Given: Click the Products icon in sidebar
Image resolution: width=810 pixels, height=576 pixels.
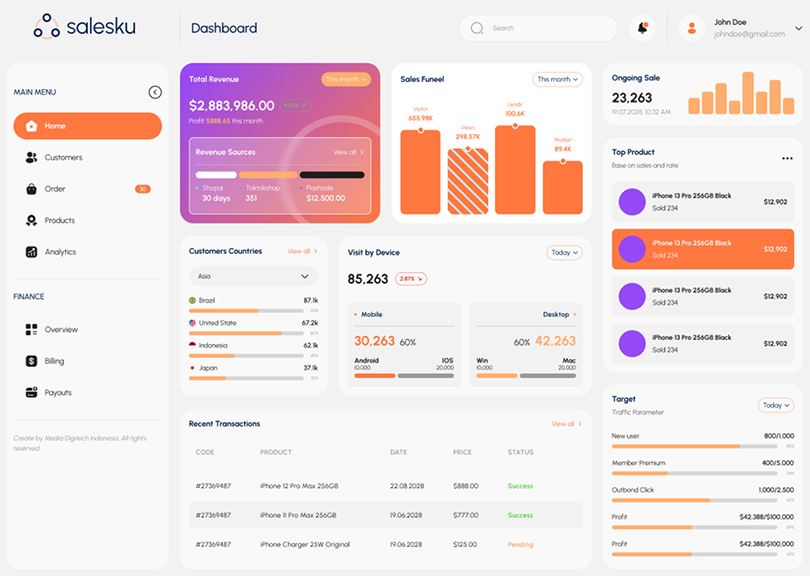Looking at the screenshot, I should point(31,220).
